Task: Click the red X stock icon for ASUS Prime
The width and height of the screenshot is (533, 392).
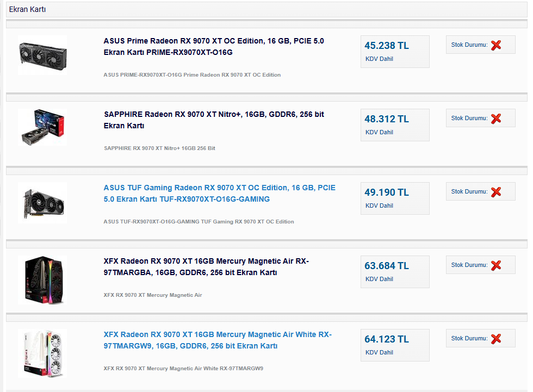Action: (496, 45)
